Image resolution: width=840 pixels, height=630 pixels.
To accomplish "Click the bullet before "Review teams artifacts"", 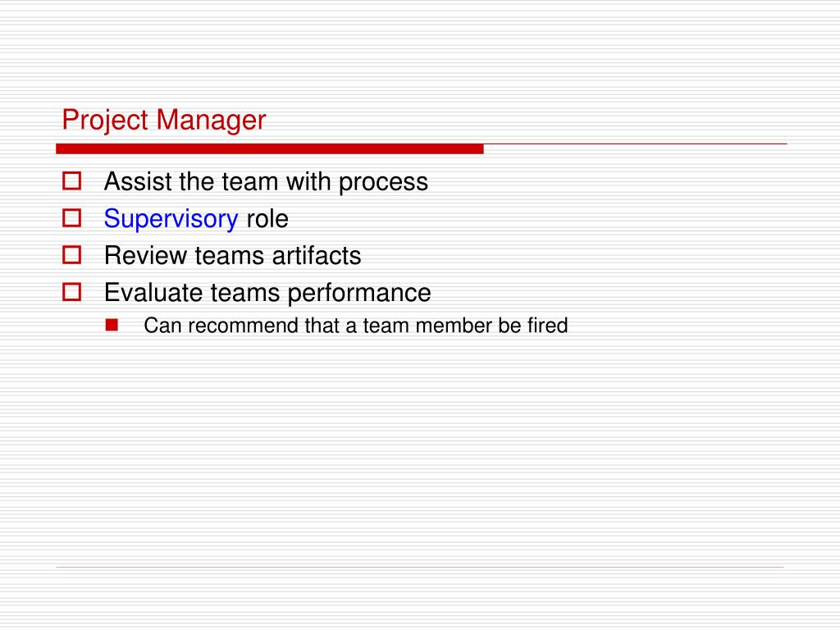I will click(x=72, y=255).
